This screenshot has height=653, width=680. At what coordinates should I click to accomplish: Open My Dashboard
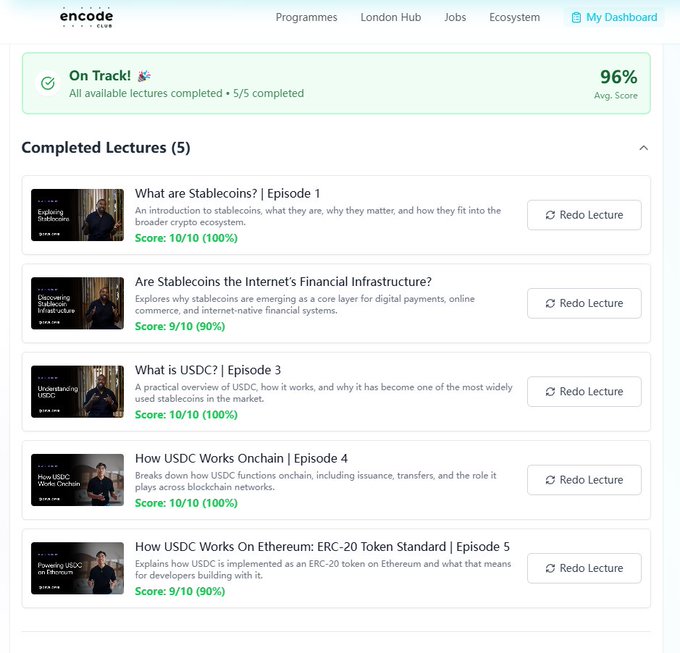coord(614,17)
